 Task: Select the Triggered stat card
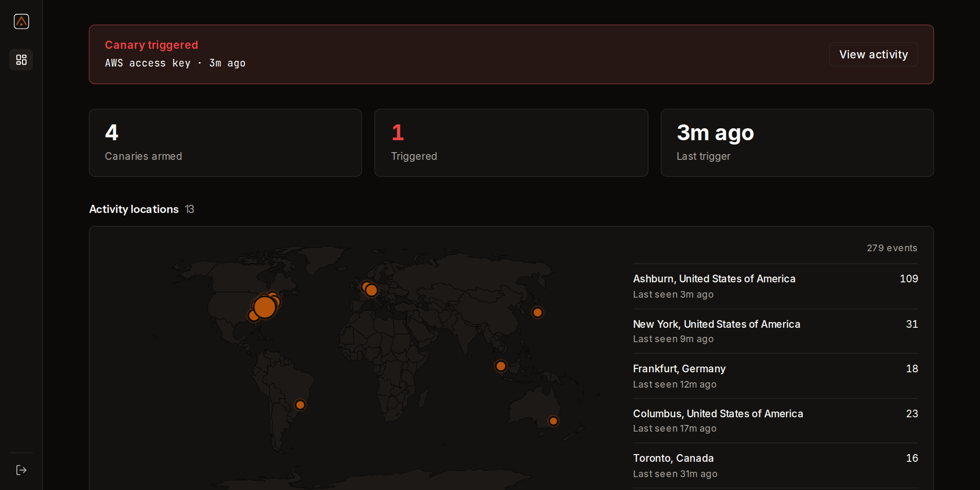coord(511,143)
